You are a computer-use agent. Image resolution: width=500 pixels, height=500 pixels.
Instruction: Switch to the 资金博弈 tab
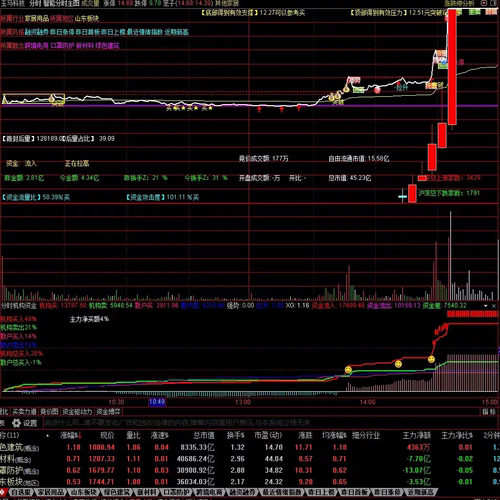coord(108,412)
